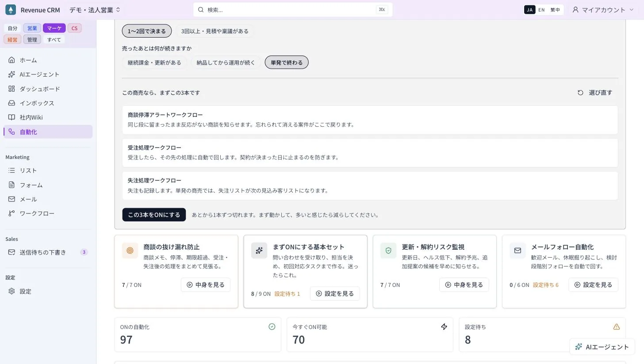This screenshot has width=644, height=364.
Task: Click the 商談の抜け漏れ防止 target icon
Action: tap(130, 250)
